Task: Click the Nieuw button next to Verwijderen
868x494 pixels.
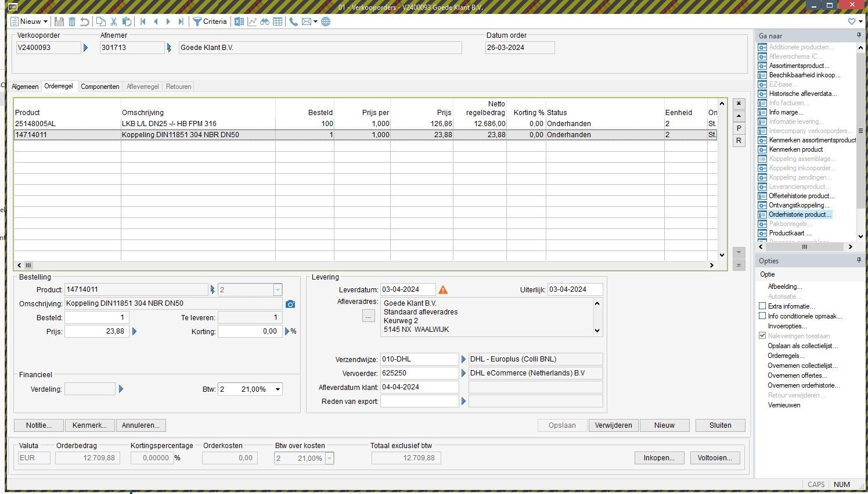Action: pyautogui.click(x=664, y=425)
